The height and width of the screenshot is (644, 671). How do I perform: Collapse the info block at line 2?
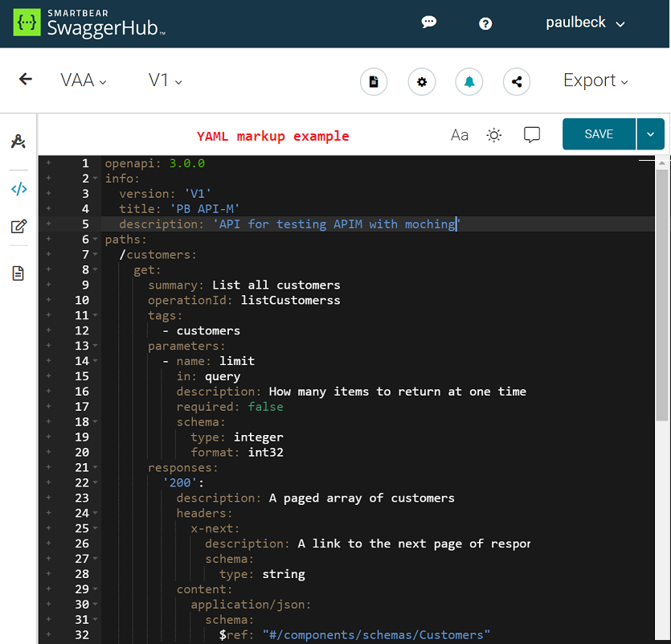pyautogui.click(x=95, y=178)
